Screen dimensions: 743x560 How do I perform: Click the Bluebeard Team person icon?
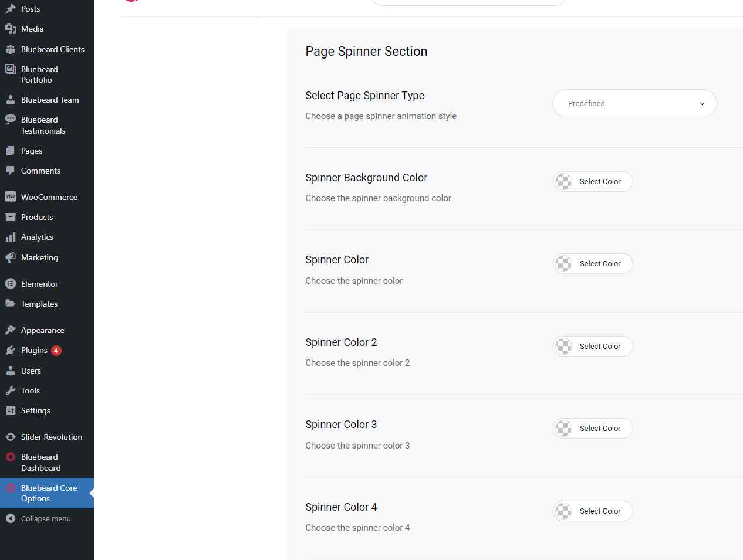click(x=11, y=100)
